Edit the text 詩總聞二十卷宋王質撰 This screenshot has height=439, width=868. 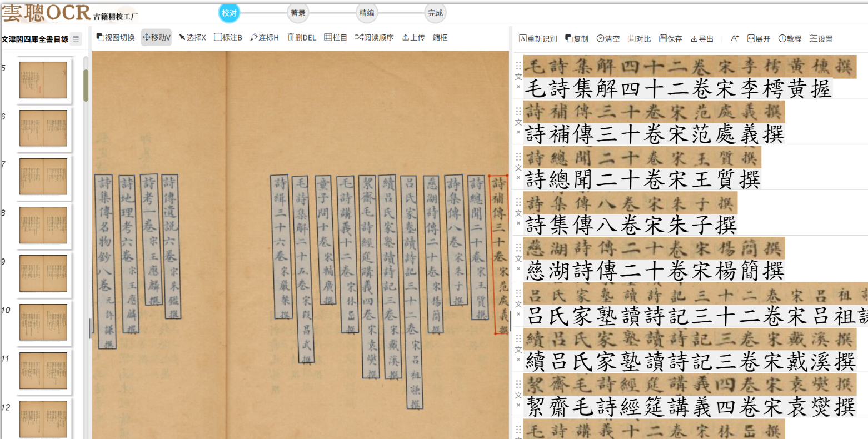pos(642,180)
